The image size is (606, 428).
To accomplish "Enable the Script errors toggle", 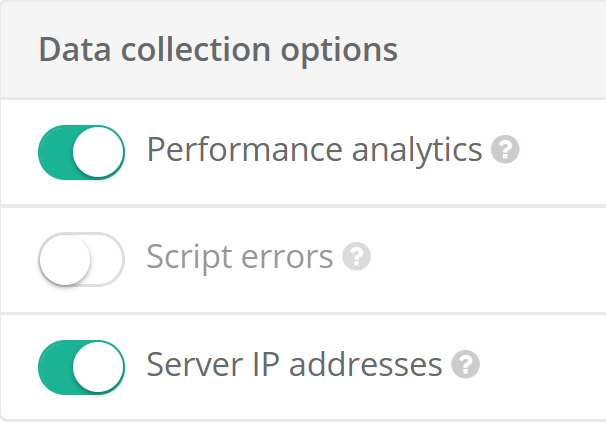I will [x=81, y=259].
